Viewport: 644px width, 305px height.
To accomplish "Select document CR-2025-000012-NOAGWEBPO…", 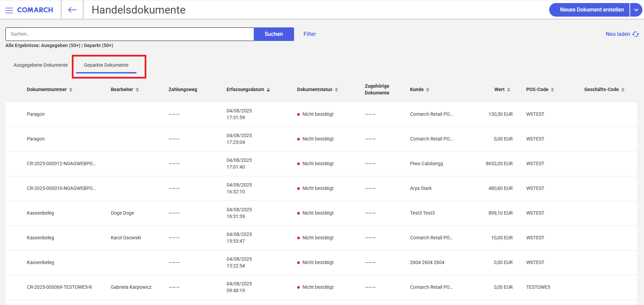I will coord(61,164).
